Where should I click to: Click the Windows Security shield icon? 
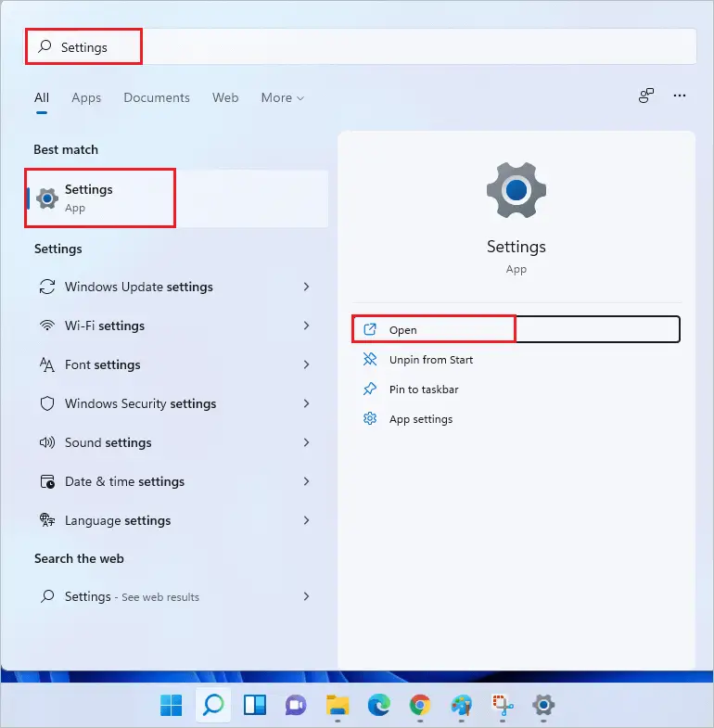pyautogui.click(x=47, y=404)
